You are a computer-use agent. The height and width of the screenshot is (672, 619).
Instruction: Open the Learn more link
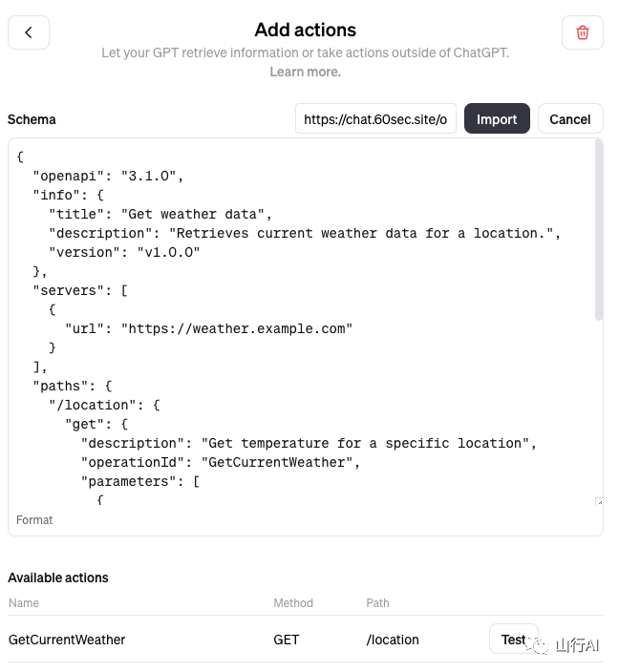tap(305, 72)
